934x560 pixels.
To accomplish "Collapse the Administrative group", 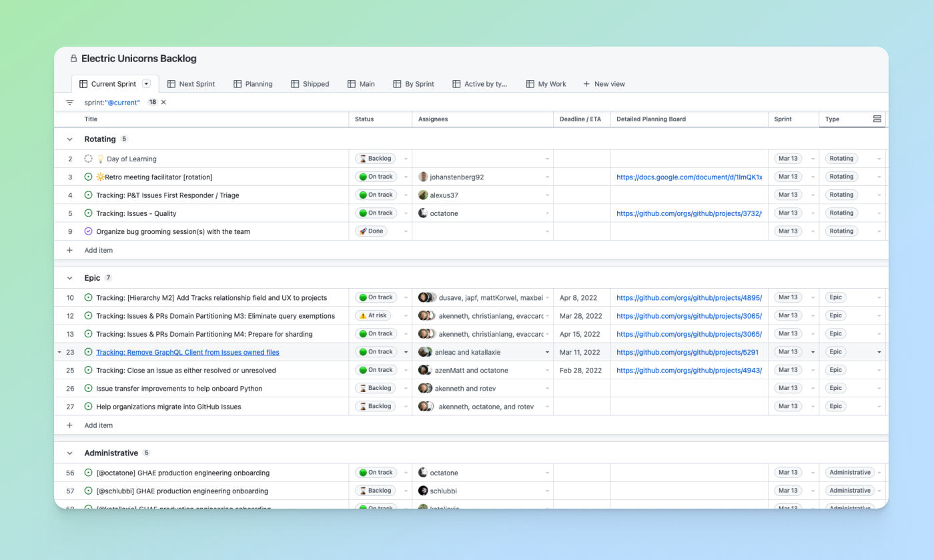I will (69, 453).
